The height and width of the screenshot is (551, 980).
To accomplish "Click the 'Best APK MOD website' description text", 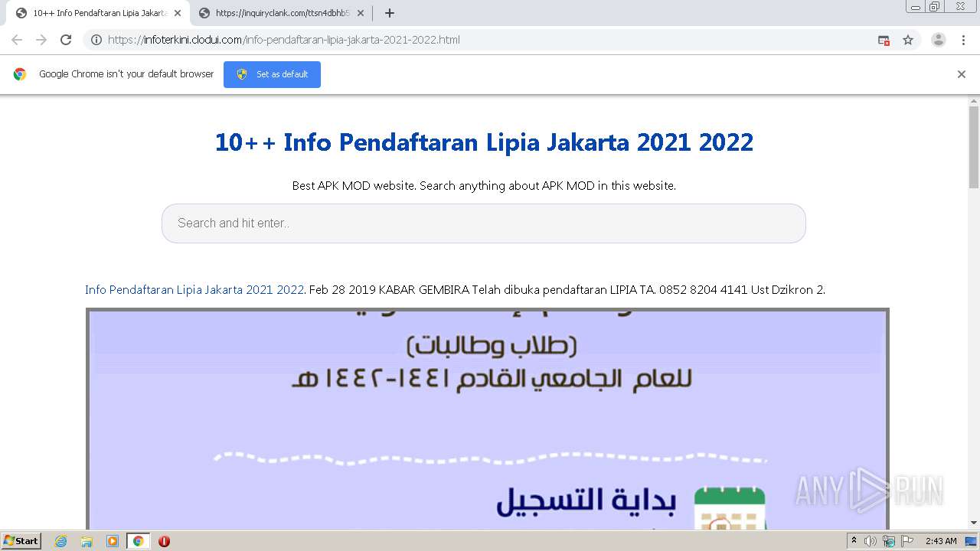I will pos(484,186).
